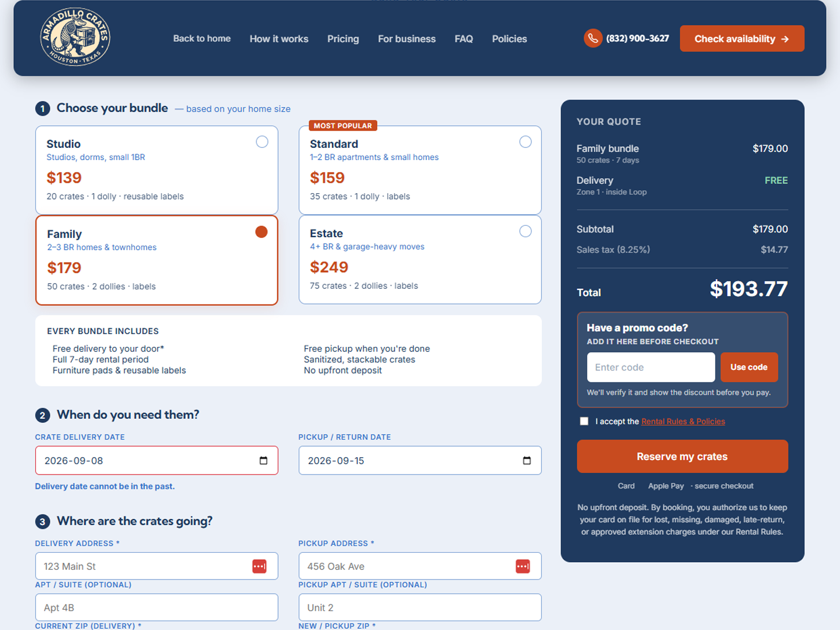
Task: Click the Reserve my crates button
Action: pyautogui.click(x=682, y=457)
